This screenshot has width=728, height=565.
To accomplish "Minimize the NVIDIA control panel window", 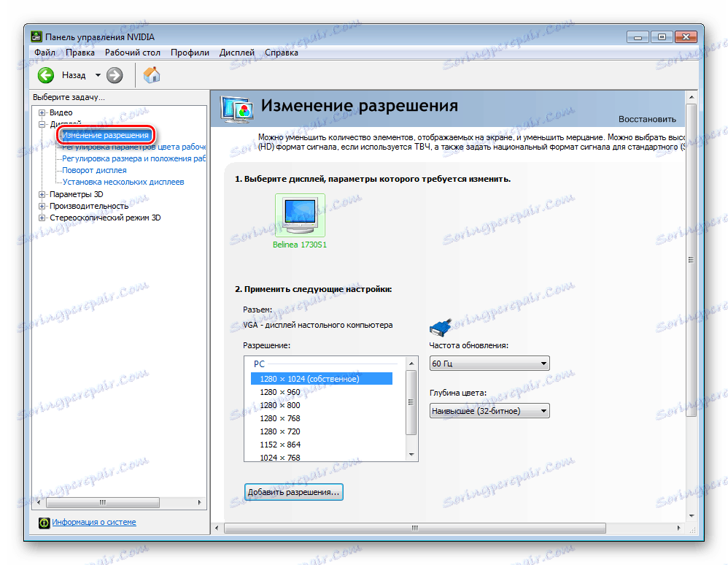I will [638, 36].
